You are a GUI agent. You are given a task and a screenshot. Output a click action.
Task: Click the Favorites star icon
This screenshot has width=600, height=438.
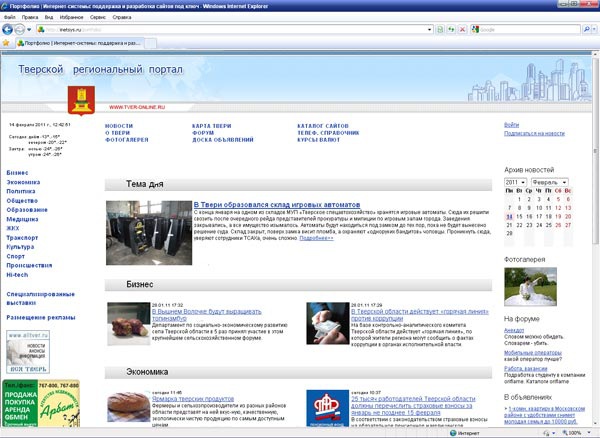6,44
